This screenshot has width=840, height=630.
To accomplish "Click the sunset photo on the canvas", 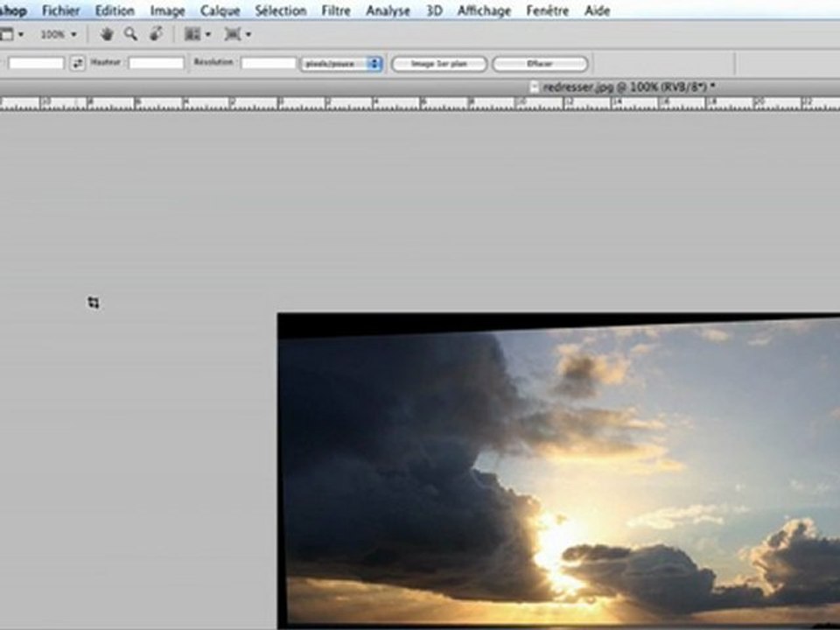I will 558,472.
